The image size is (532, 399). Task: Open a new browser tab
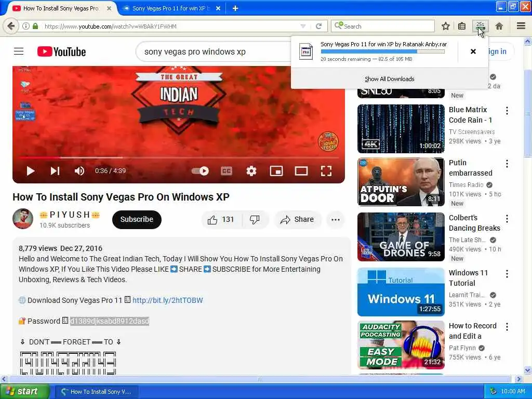(x=235, y=8)
